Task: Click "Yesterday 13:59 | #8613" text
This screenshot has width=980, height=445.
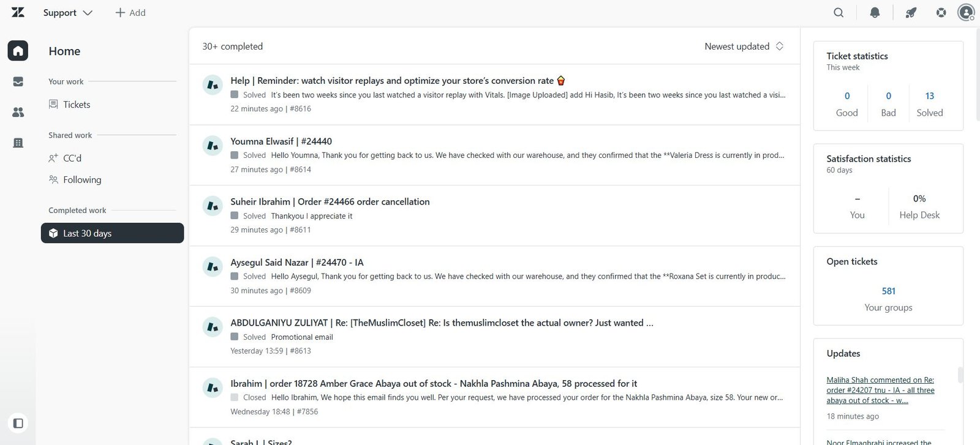Action: coord(271,351)
